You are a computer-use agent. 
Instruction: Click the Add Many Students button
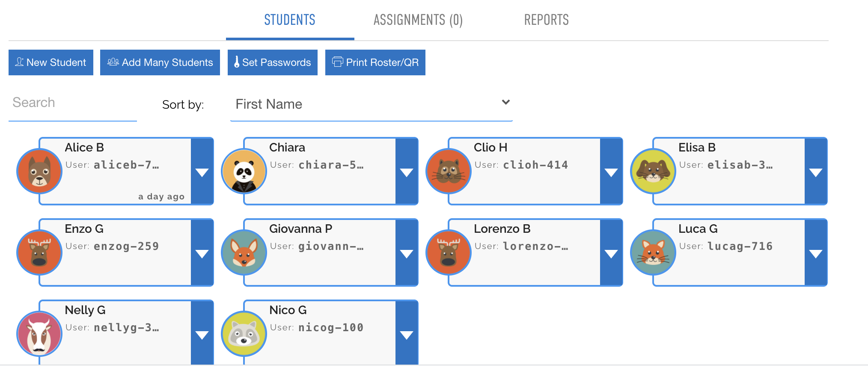click(160, 62)
